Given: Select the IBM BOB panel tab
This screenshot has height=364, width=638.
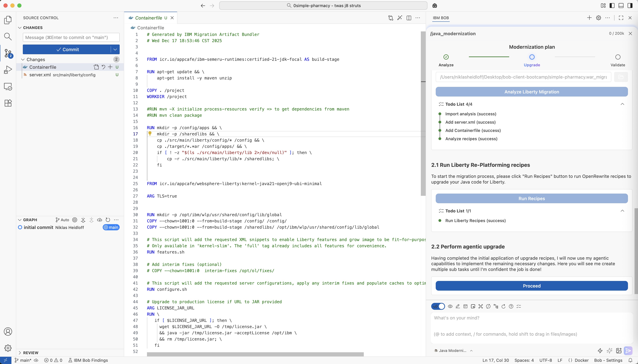Looking at the screenshot, I should pos(441,18).
